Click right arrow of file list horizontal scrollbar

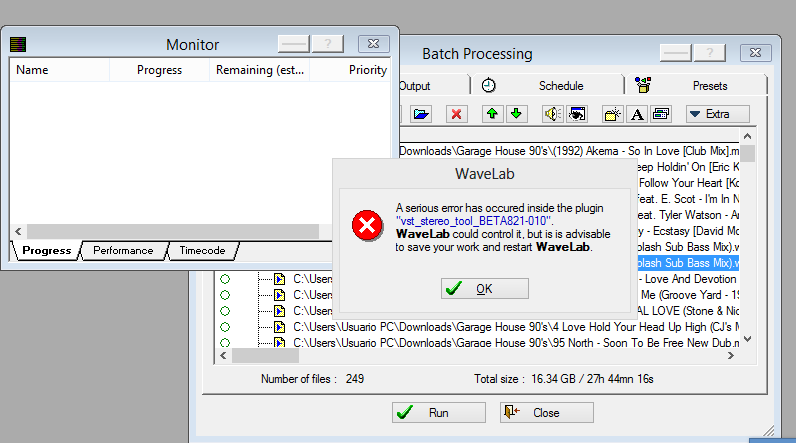point(731,356)
